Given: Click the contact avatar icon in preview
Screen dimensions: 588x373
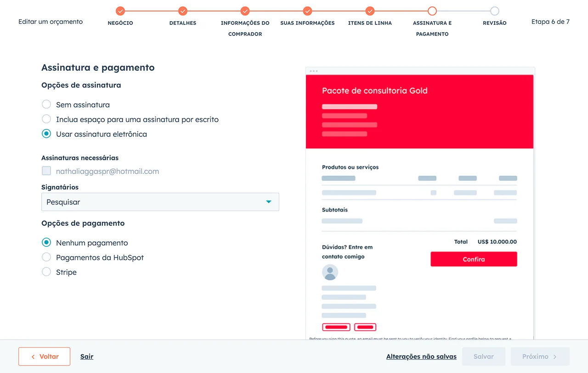Looking at the screenshot, I should tap(330, 273).
